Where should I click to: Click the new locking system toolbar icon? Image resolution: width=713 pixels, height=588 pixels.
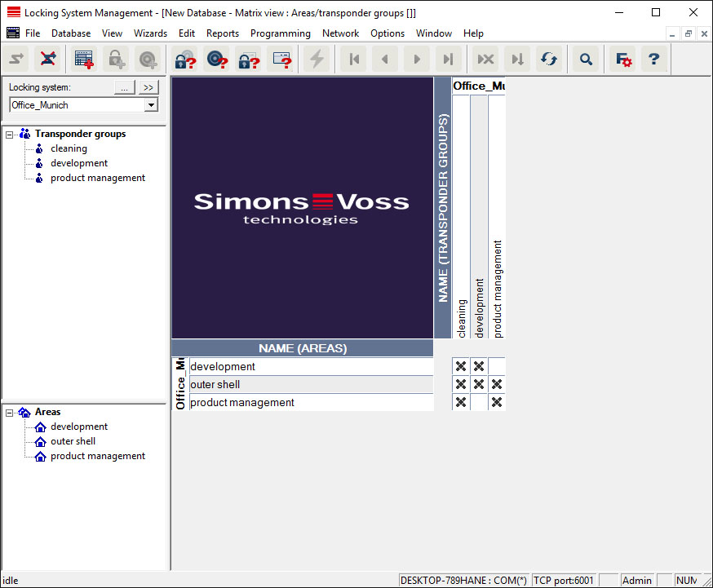click(84, 59)
